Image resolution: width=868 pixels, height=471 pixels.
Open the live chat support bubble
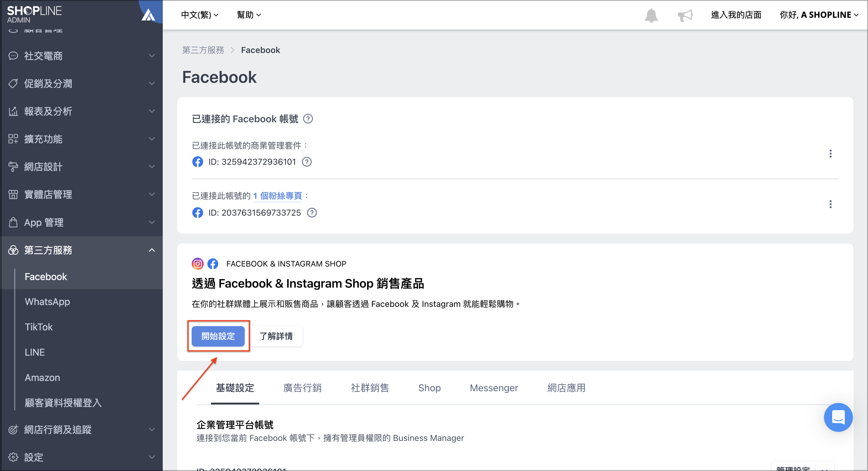click(x=838, y=417)
